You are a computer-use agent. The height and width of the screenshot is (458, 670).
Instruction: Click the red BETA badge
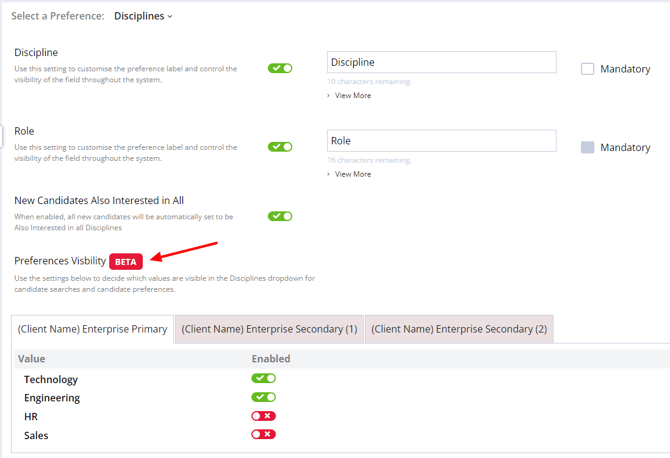pyautogui.click(x=126, y=261)
